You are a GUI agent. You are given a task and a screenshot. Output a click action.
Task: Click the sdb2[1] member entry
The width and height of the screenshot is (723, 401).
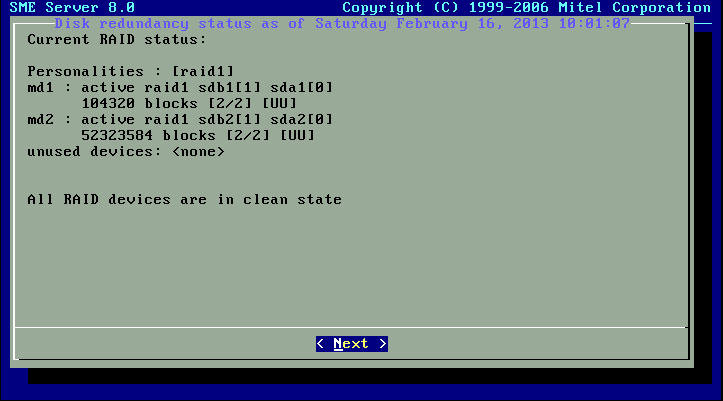pos(230,120)
